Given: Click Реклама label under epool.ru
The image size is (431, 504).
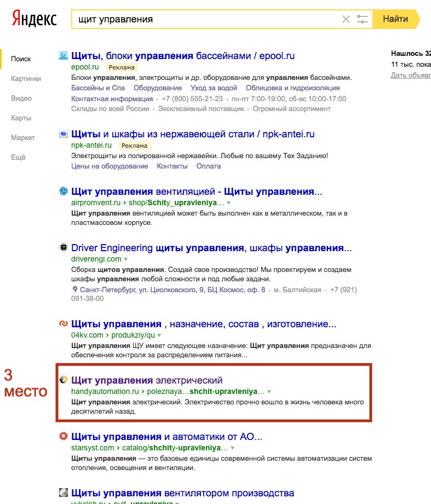Looking at the screenshot, I should pos(122,67).
